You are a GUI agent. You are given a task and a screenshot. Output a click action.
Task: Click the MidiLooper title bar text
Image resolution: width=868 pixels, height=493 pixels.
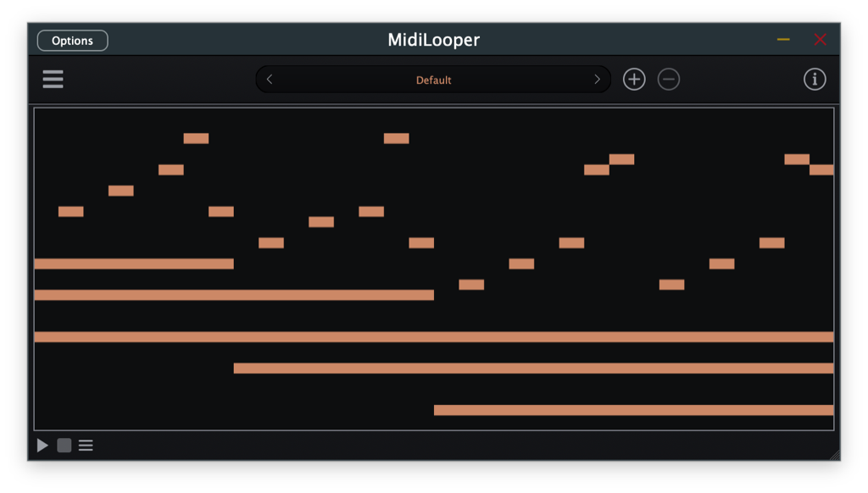click(x=434, y=40)
